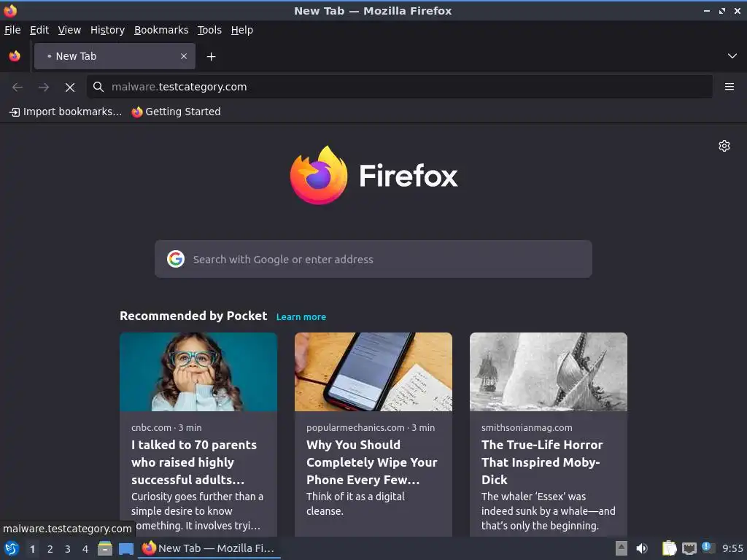Follow the Learn more link beside Pocket
Image resolution: width=747 pixels, height=560 pixels.
(x=301, y=317)
